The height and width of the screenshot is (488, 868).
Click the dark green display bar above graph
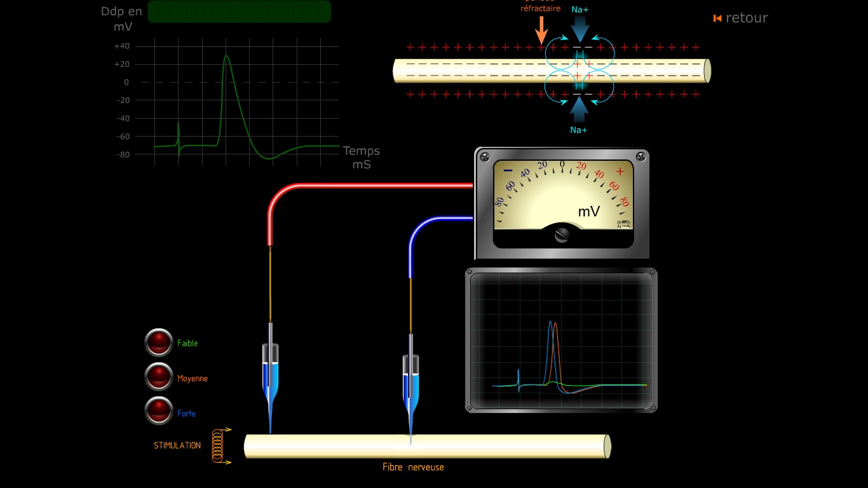(240, 11)
